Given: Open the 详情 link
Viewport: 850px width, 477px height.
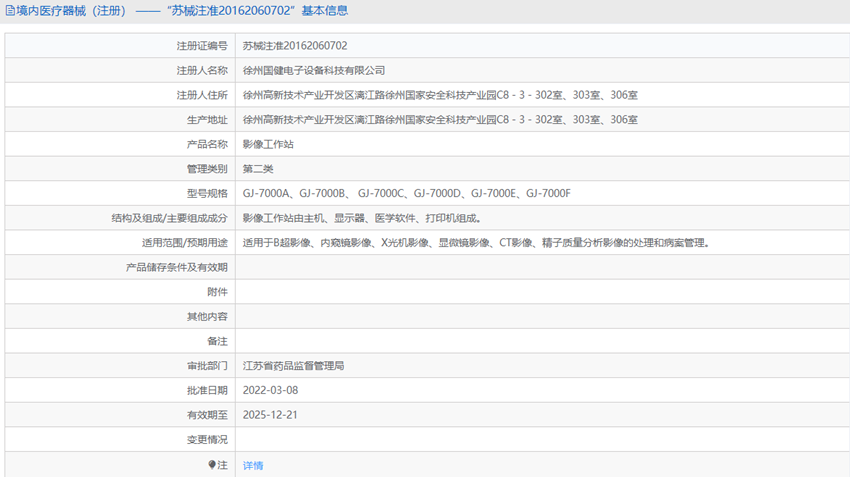Looking at the screenshot, I should (x=253, y=465).
